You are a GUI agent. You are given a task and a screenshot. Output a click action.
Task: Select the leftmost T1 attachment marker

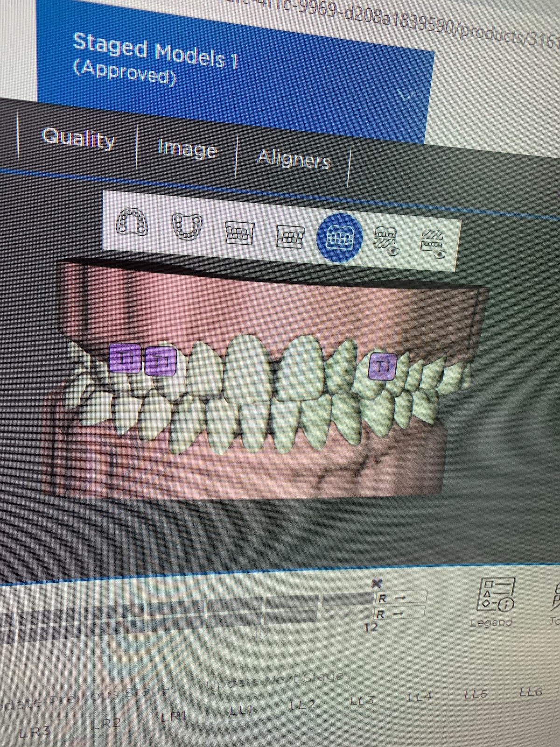tap(125, 358)
